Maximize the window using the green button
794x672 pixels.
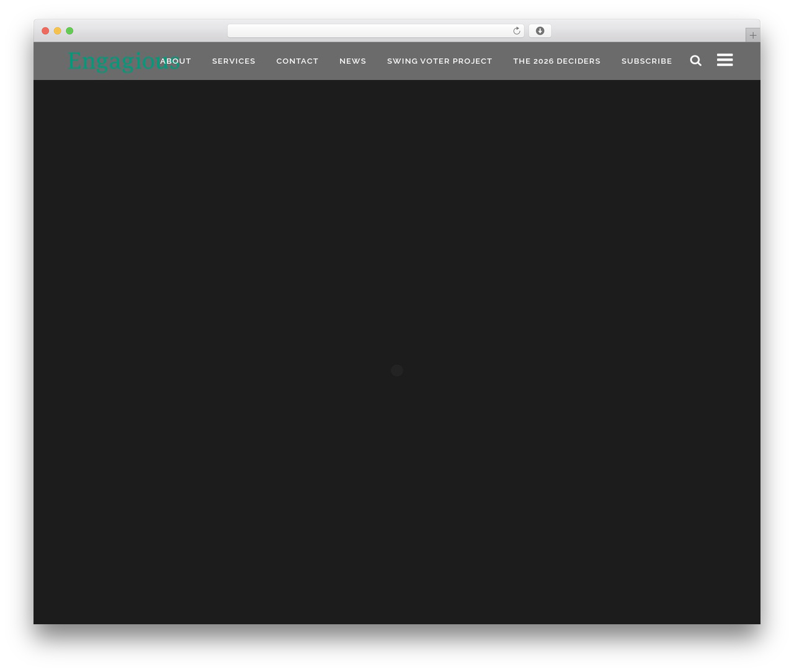[x=69, y=31]
